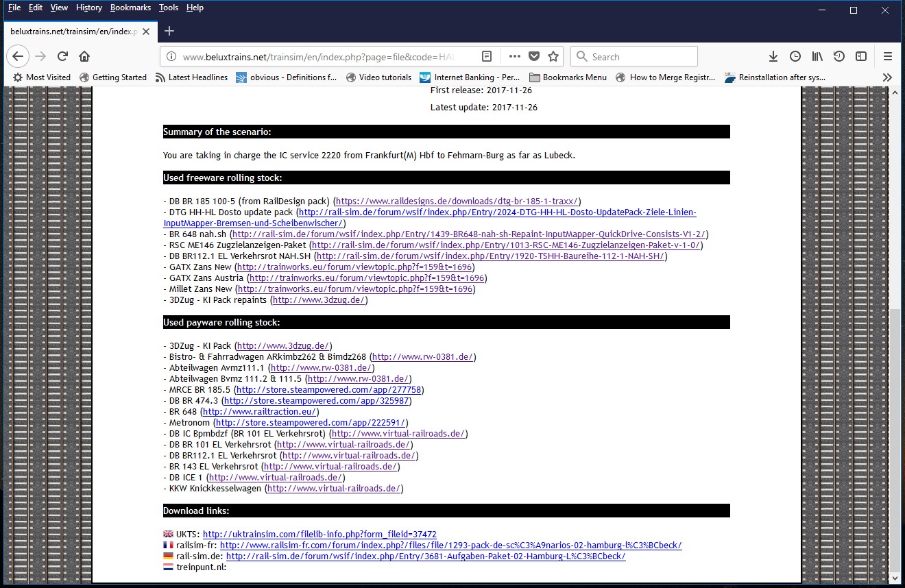Open the 'How to Merge Registr...' bookmark

[x=665, y=77]
